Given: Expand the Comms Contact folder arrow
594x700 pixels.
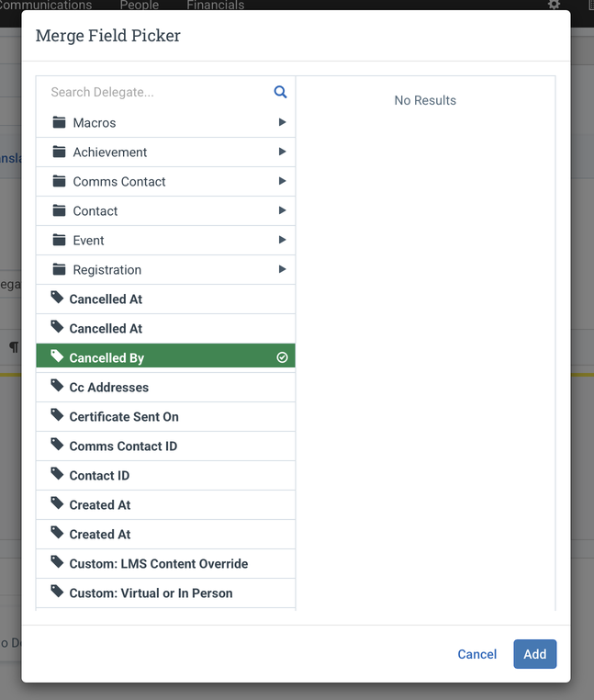Looking at the screenshot, I should [282, 181].
